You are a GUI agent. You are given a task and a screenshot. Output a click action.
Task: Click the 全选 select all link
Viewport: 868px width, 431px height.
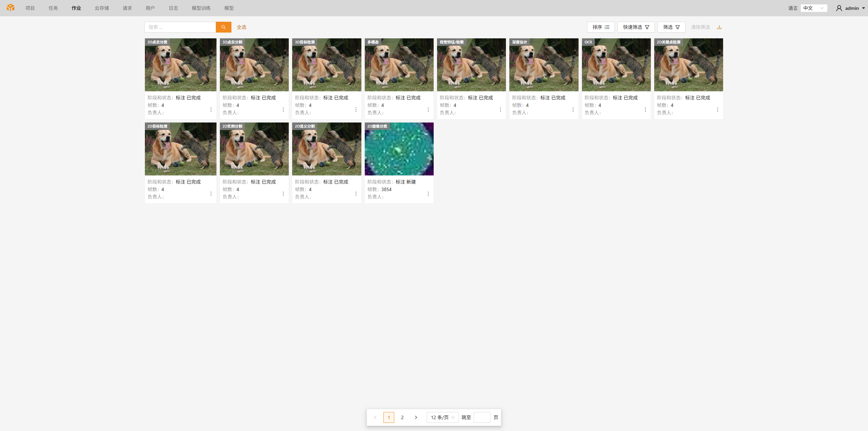241,27
